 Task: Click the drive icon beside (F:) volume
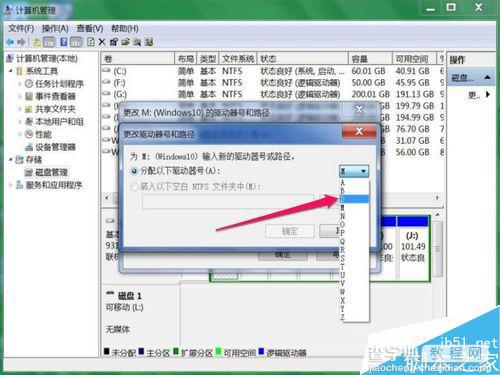pyautogui.click(x=106, y=82)
